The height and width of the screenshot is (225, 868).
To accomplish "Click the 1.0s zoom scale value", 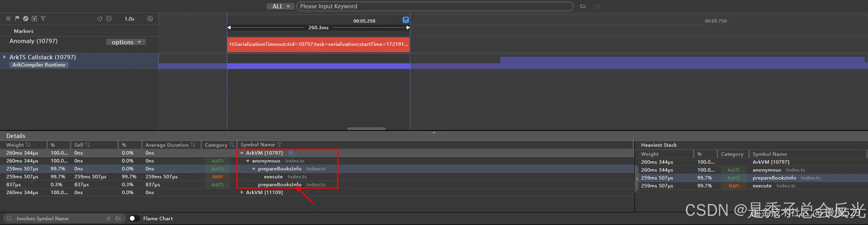I will tap(129, 19).
